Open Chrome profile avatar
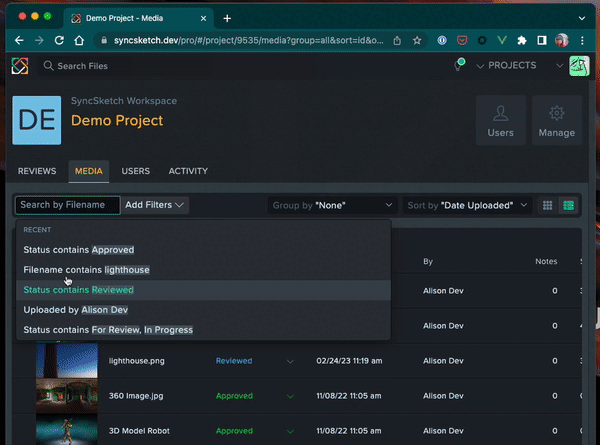The height and width of the screenshot is (445, 600). click(x=562, y=40)
